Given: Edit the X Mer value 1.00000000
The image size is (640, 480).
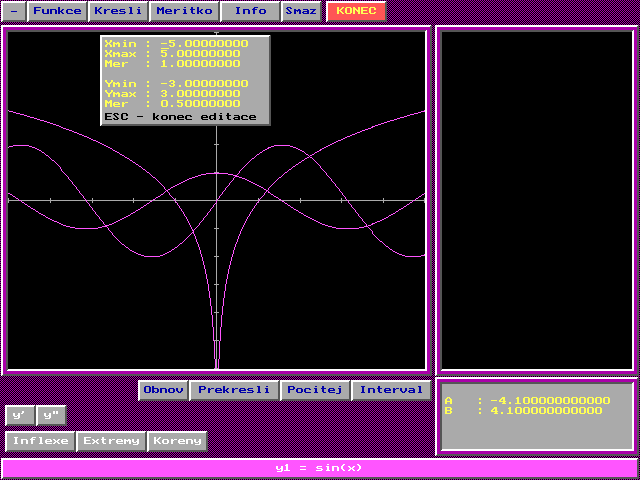Looking at the screenshot, I should pos(200,64).
